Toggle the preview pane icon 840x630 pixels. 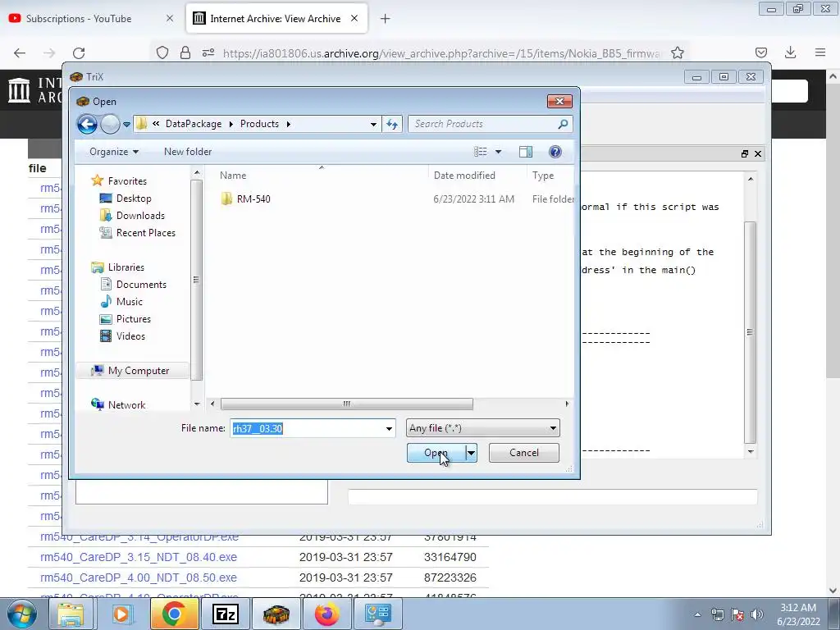pyautogui.click(x=526, y=152)
